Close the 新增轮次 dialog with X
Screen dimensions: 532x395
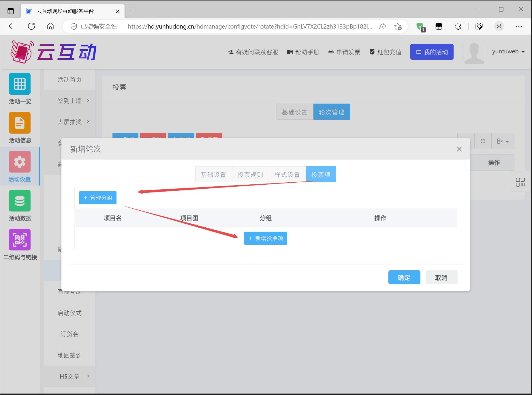459,149
